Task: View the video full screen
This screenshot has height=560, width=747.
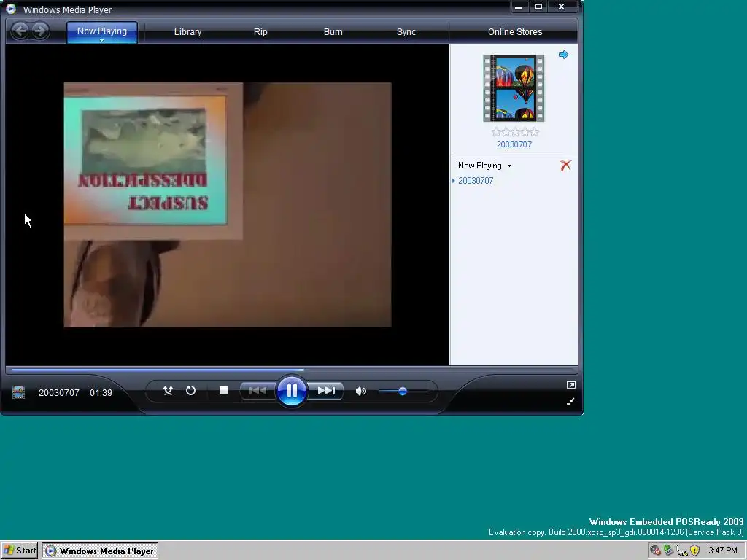Action: [x=570, y=384]
